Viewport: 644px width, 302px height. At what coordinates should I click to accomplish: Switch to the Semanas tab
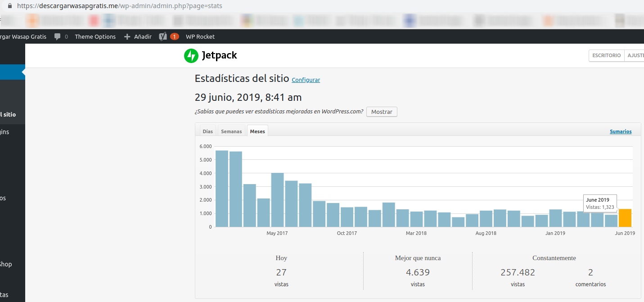click(x=231, y=131)
